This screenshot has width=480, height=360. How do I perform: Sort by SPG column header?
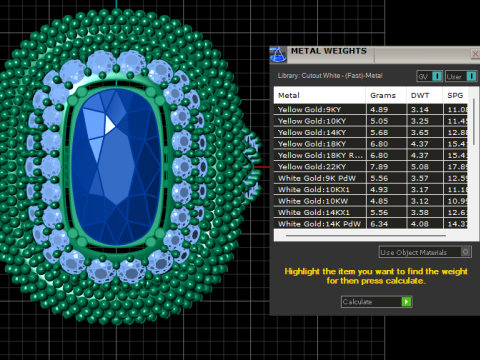pyautogui.click(x=455, y=95)
